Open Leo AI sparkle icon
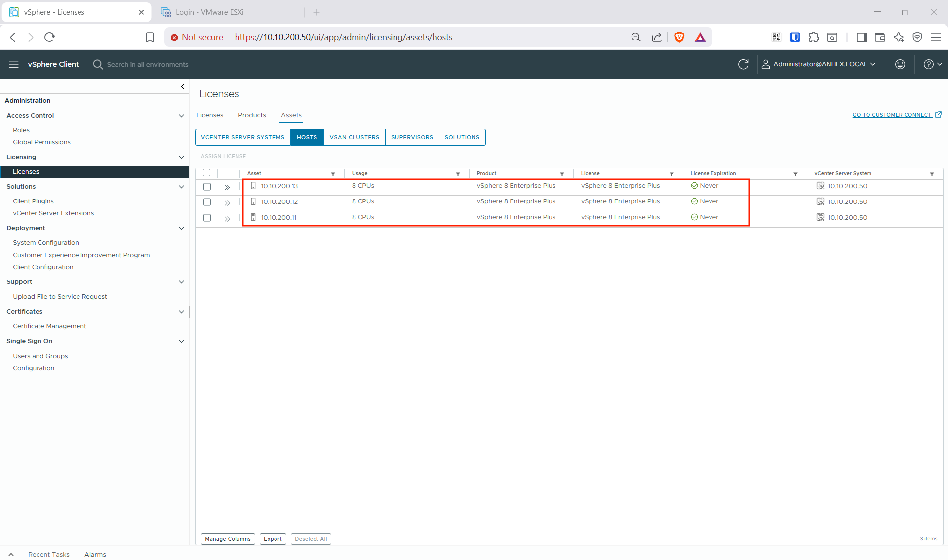Viewport: 948px width, 560px height. click(x=899, y=37)
